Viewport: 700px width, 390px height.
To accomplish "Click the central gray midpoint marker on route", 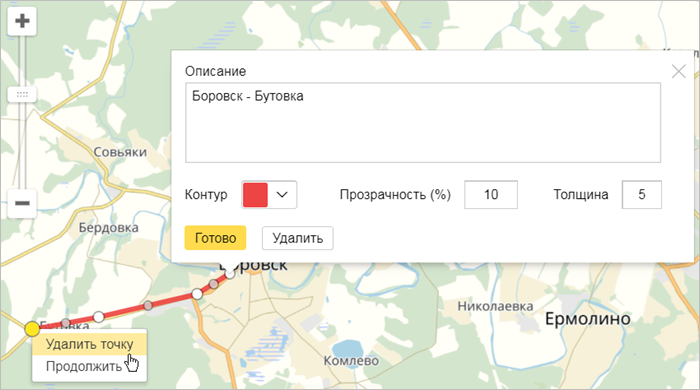I will point(148,306).
